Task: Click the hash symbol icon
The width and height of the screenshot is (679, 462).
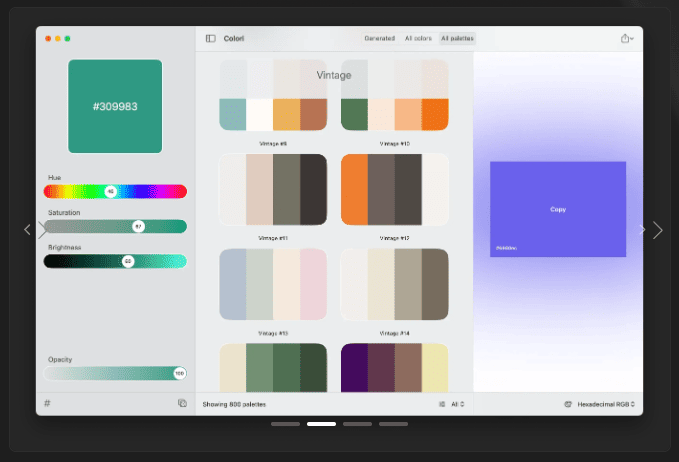Action: coord(47,403)
